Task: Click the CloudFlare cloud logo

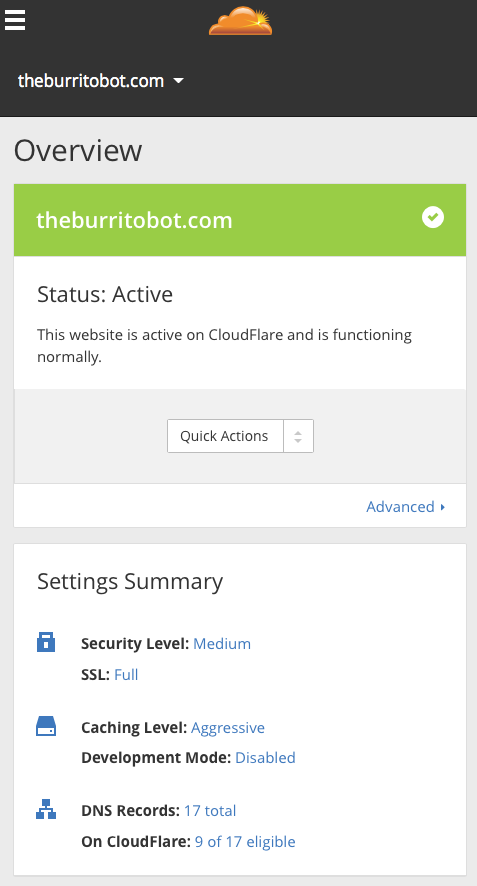Action: tap(240, 20)
